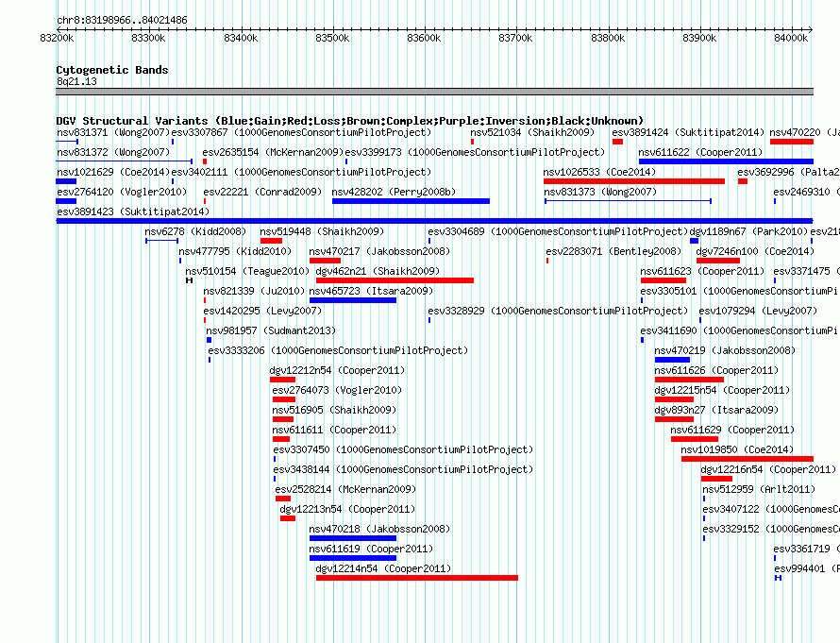Click the esv3438144 variant label
Image resolution: width=840 pixels, height=643 pixels.
403,469
